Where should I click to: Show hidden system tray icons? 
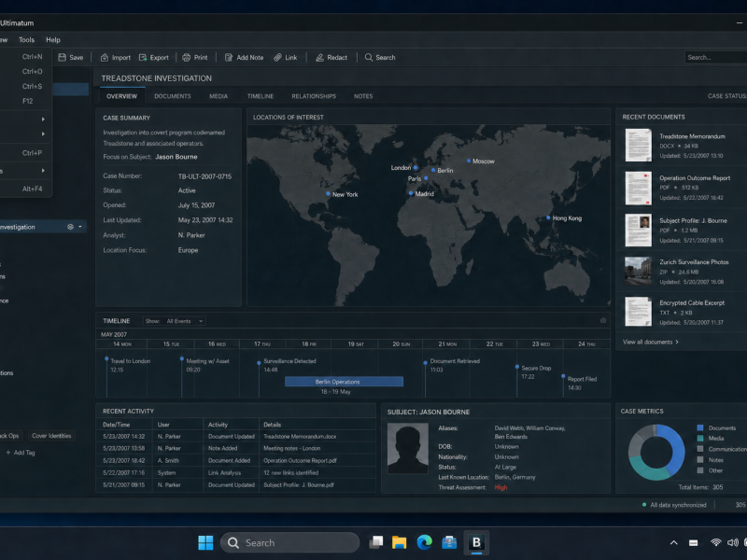click(673, 542)
